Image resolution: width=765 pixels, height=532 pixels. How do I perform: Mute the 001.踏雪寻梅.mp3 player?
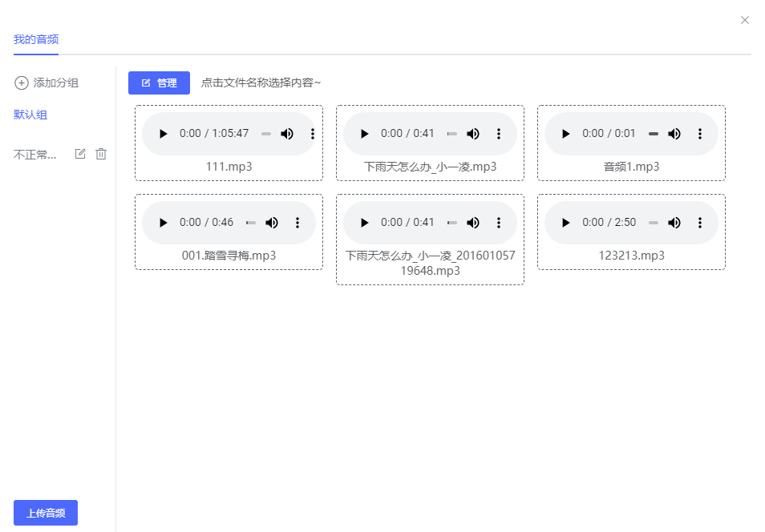click(272, 223)
